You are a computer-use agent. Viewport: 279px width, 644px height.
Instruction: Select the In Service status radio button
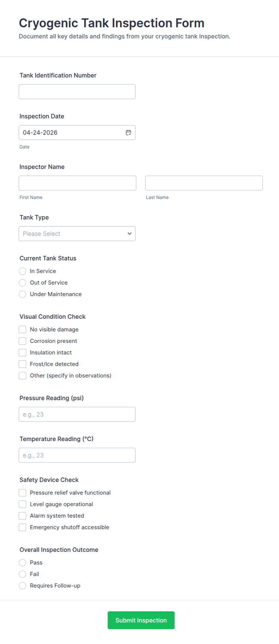coord(22,271)
